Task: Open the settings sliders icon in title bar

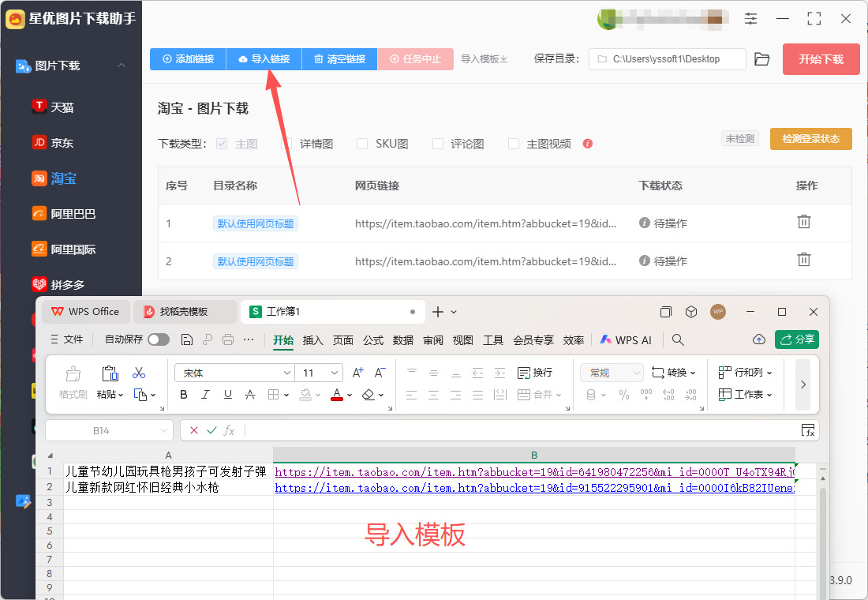Action: pyautogui.click(x=750, y=18)
